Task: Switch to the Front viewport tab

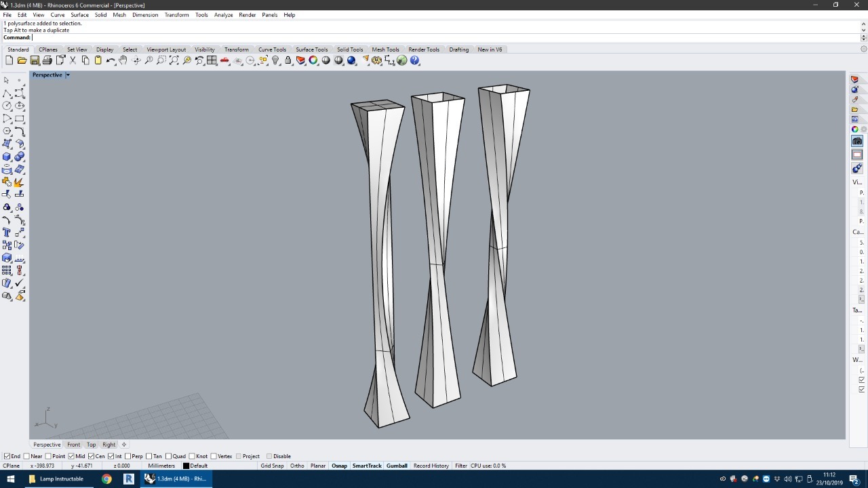Action: (x=73, y=445)
